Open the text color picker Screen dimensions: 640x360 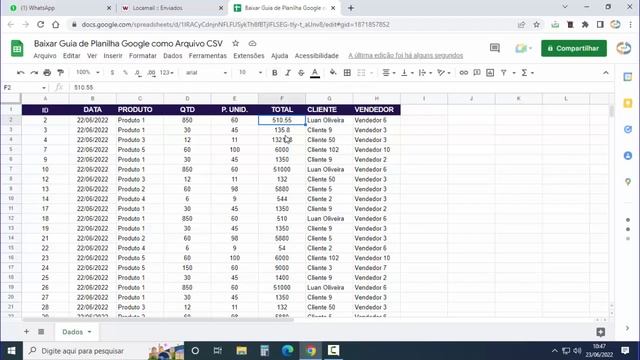(x=315, y=73)
